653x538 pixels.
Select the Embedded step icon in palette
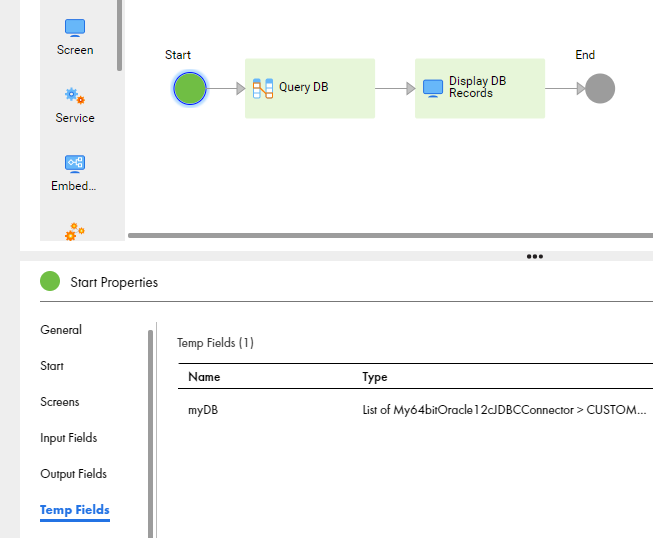[x=75, y=164]
